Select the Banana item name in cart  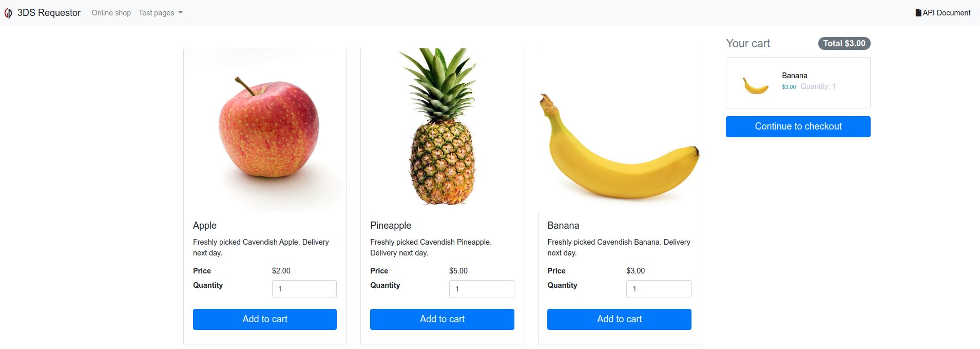click(794, 76)
